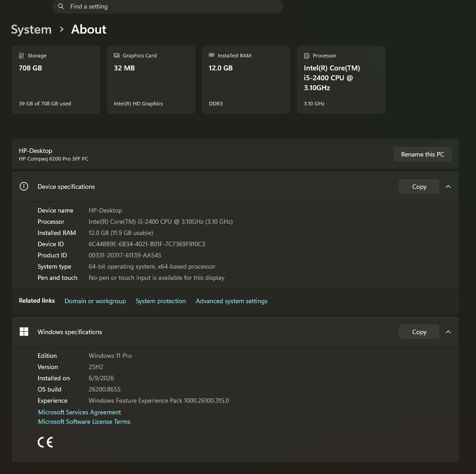
Task: Click the Graphics Card icon
Action: (117, 55)
